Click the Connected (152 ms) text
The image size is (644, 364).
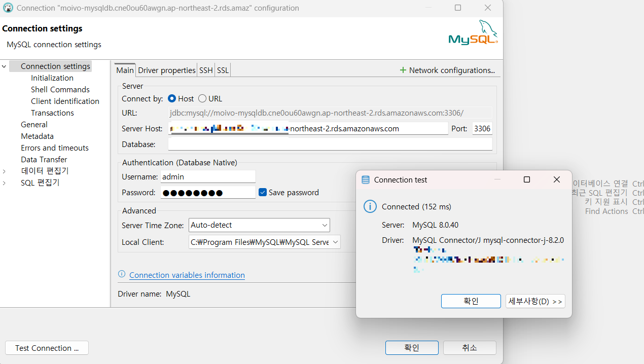click(416, 207)
